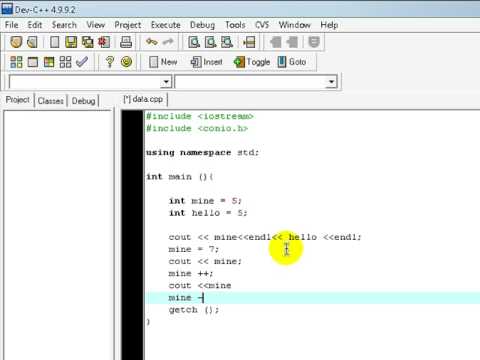The width and height of the screenshot is (480, 360).
Task: Click the highlighted 'mine -' current line
Action: tap(313, 298)
